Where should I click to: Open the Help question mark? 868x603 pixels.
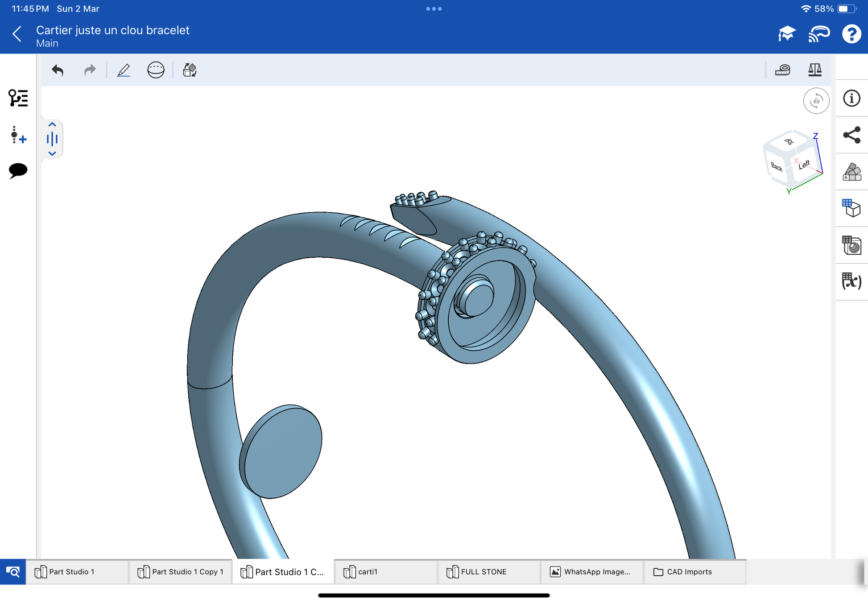[x=851, y=34]
